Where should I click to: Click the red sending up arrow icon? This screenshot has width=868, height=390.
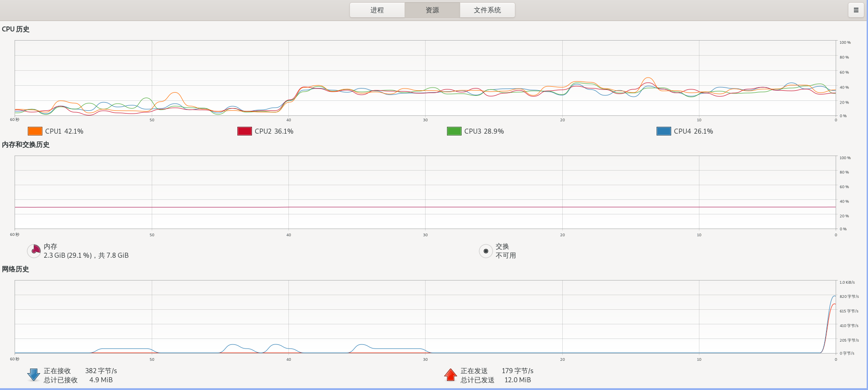[451, 375]
